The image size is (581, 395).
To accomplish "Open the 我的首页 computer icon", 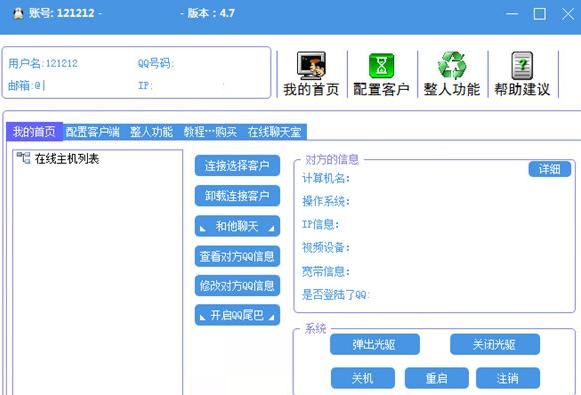I will coord(311,66).
